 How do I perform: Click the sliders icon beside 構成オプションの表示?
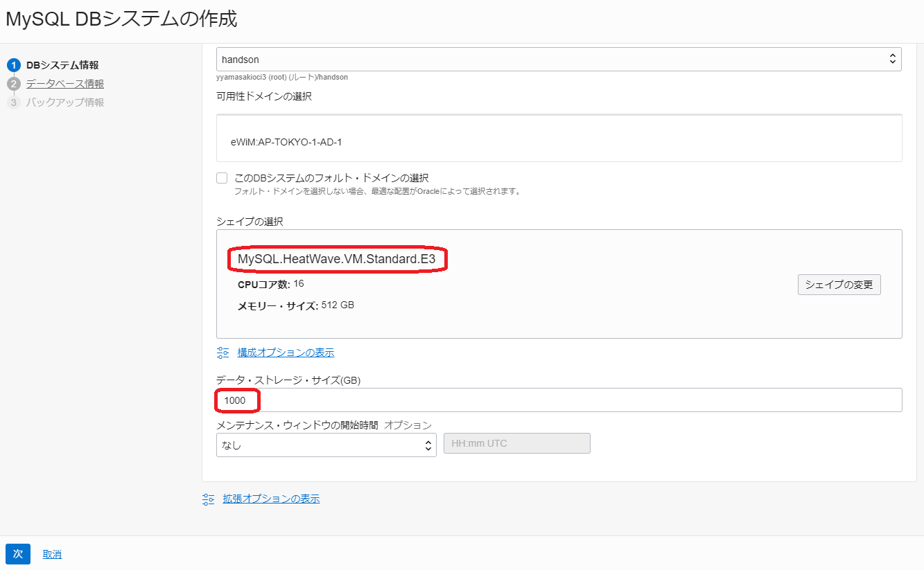pyautogui.click(x=223, y=352)
